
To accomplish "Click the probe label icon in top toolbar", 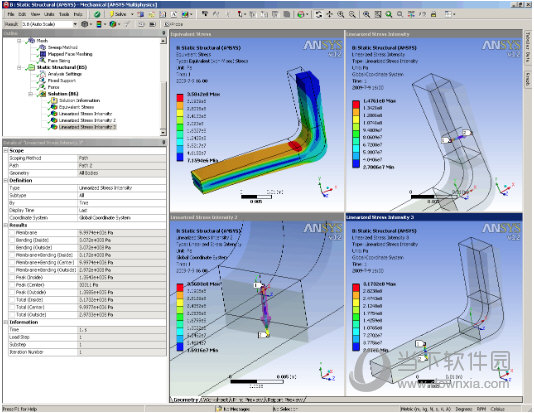I will (205, 14).
